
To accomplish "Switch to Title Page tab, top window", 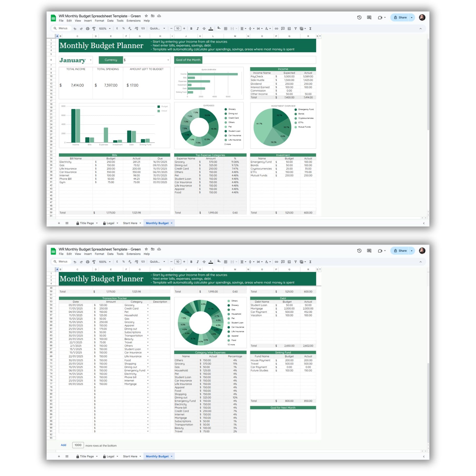I will click(87, 223).
